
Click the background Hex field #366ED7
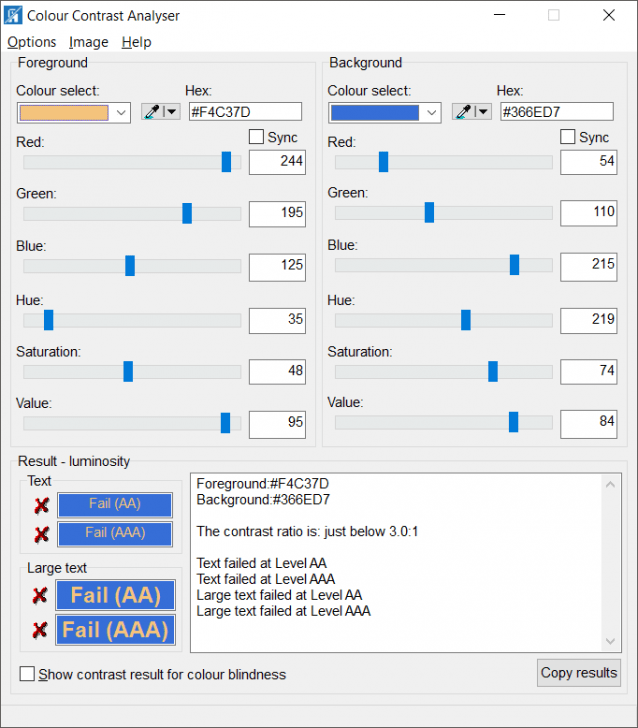point(557,112)
